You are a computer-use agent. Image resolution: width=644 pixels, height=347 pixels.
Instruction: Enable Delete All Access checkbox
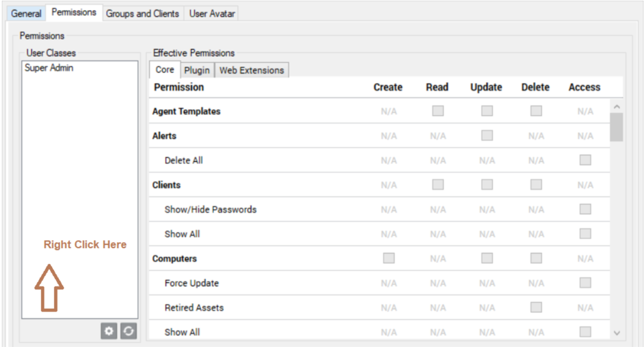(x=585, y=160)
